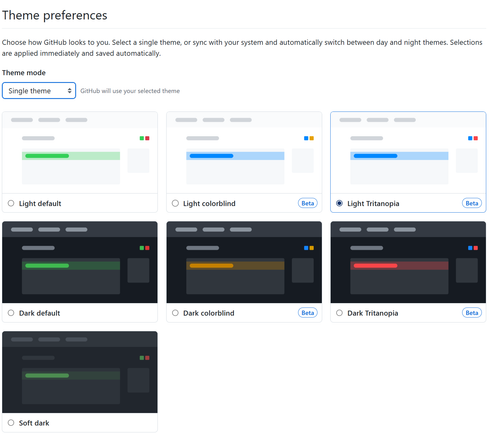Click the Dark Tritanopia label text

373,313
